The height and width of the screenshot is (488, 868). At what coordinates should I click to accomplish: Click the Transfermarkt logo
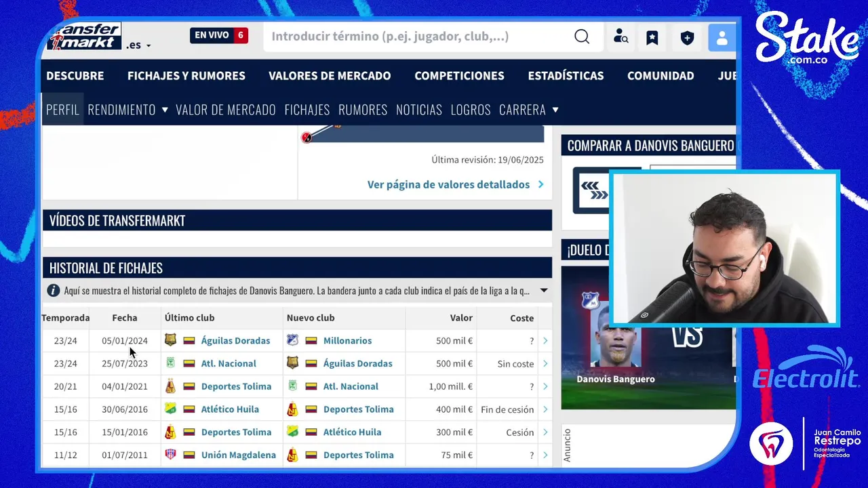coord(84,36)
